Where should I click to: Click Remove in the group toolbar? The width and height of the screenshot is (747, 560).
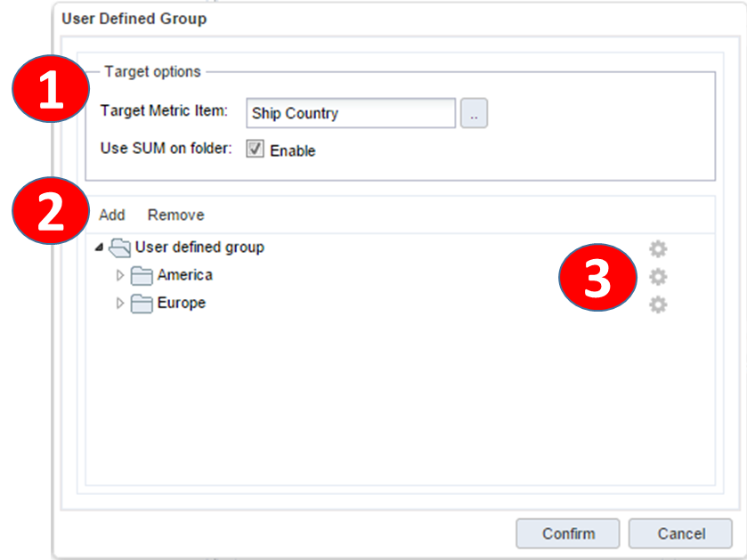175,215
